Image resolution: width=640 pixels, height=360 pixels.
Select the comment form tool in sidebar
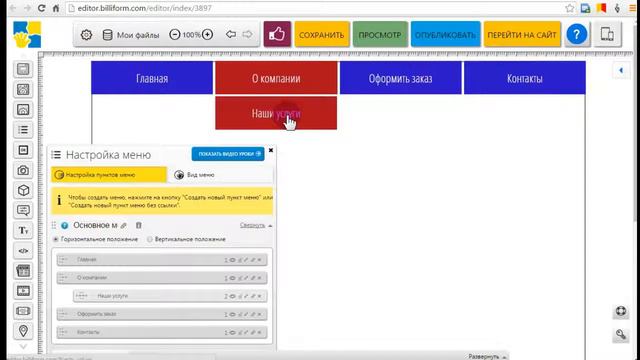click(23, 210)
